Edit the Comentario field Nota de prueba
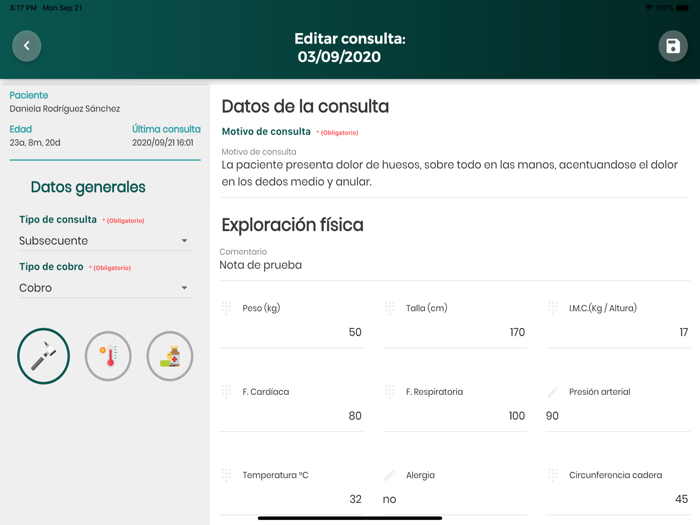 [454, 265]
